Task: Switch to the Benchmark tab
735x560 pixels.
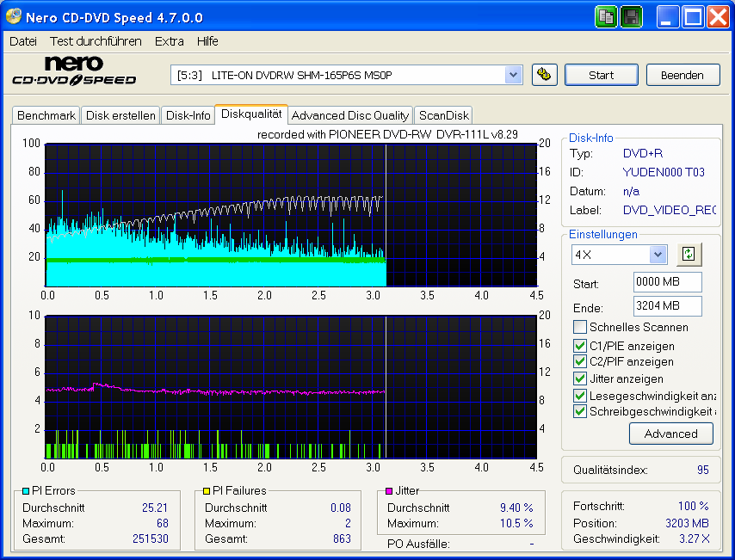Action: pos(46,114)
